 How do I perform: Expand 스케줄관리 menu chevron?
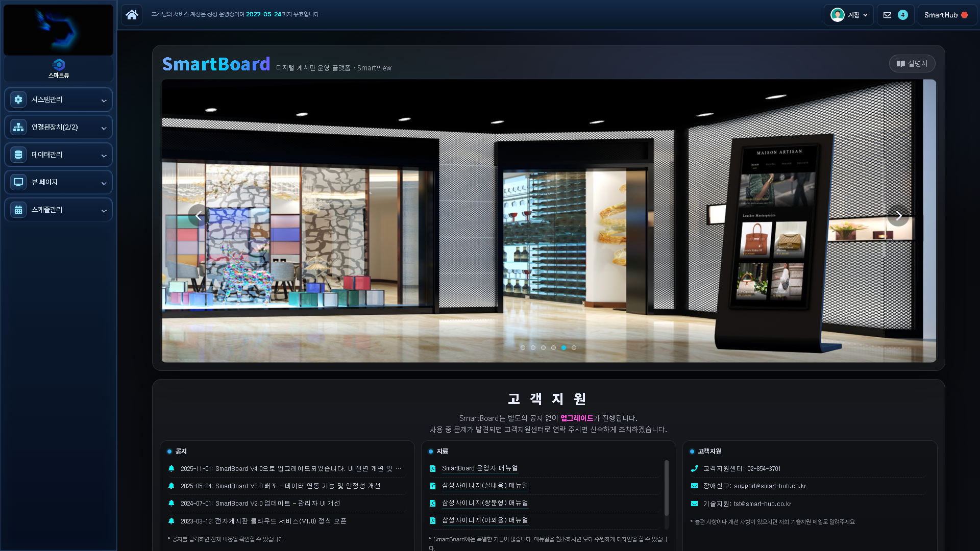tap(104, 211)
